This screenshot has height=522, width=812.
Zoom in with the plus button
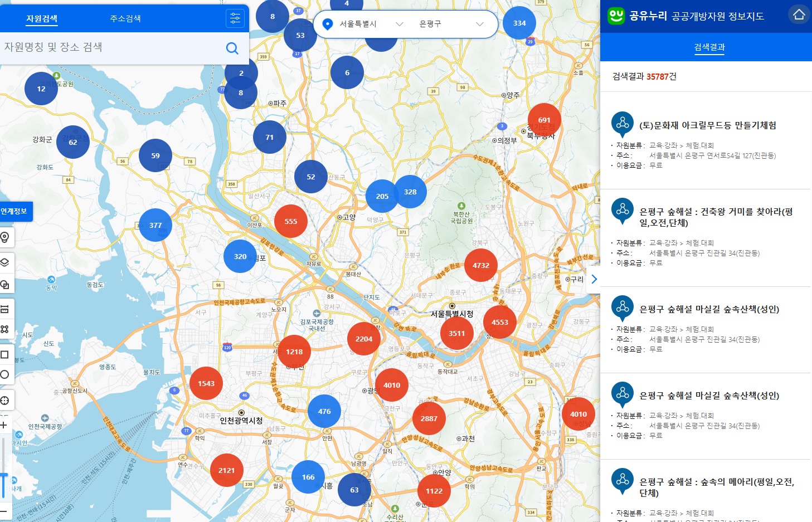tap(3, 425)
